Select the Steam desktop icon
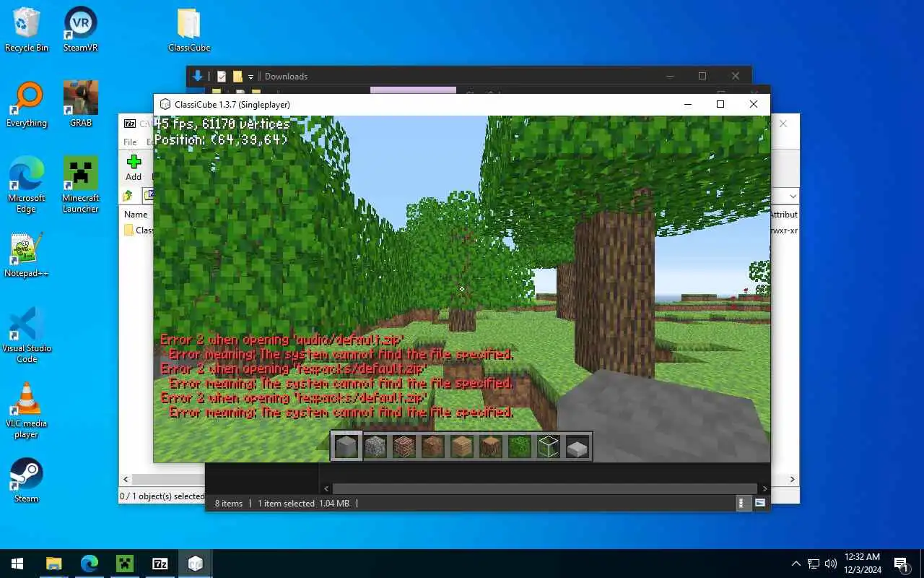This screenshot has width=924, height=578. 27,480
